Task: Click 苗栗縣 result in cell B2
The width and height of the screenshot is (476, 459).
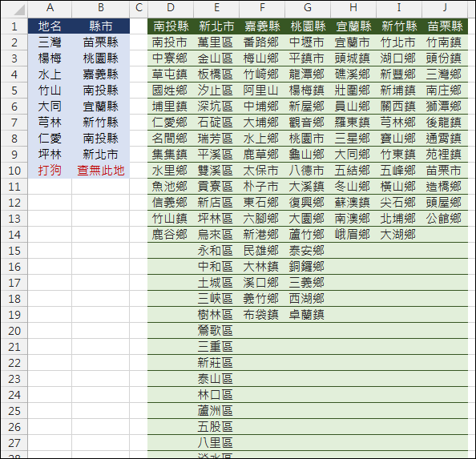Action: pyautogui.click(x=101, y=42)
